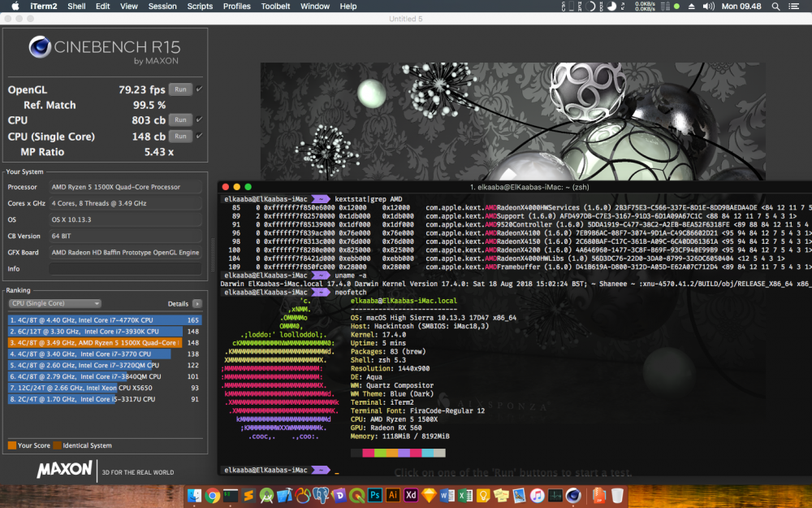Open Sublime Text from the dock
Viewport: 812px width, 508px height.
pos(248,496)
